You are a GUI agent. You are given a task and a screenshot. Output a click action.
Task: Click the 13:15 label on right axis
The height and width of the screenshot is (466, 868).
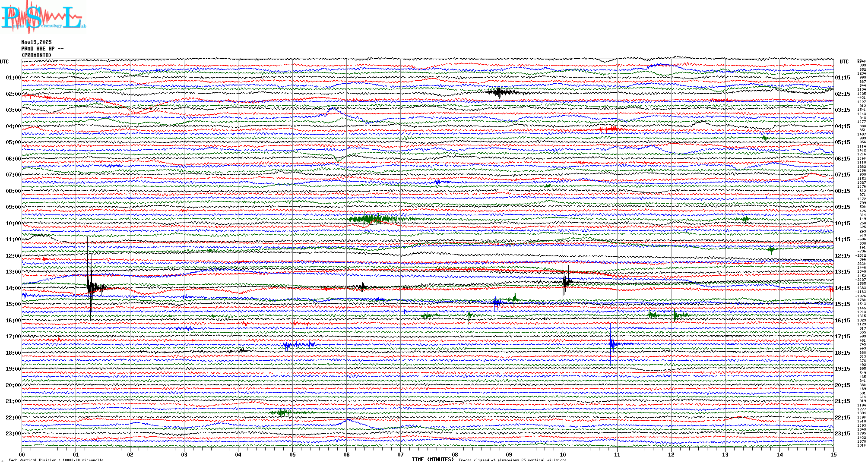[842, 272]
